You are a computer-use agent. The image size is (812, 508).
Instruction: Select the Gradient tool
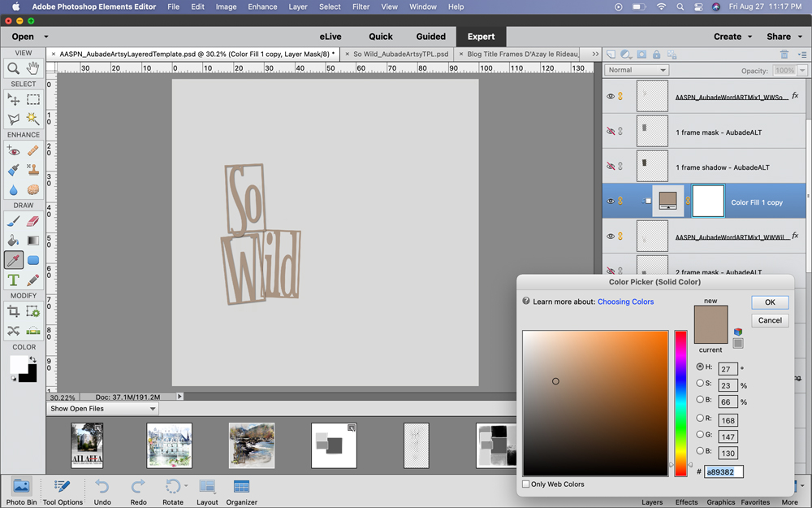pyautogui.click(x=33, y=241)
